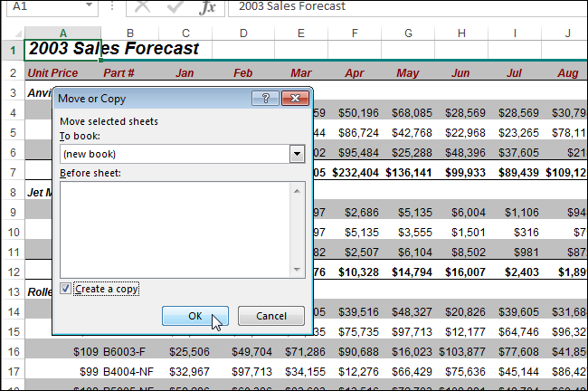Click the total cell $232,404

[x=356, y=172]
